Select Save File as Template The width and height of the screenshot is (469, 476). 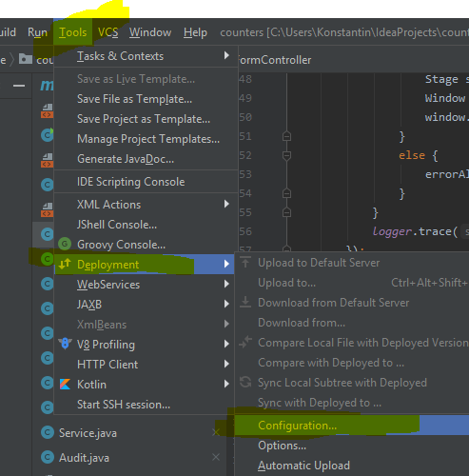click(x=146, y=99)
